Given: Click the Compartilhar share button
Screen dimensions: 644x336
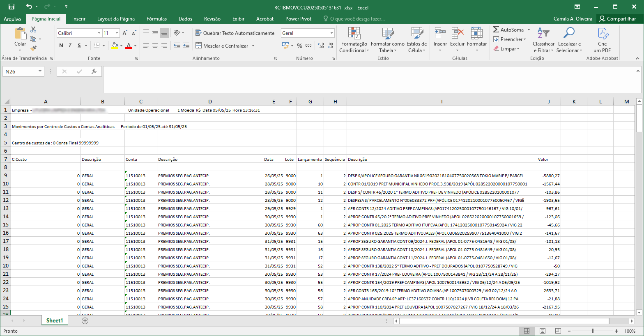Looking at the screenshot, I should pos(618,19).
